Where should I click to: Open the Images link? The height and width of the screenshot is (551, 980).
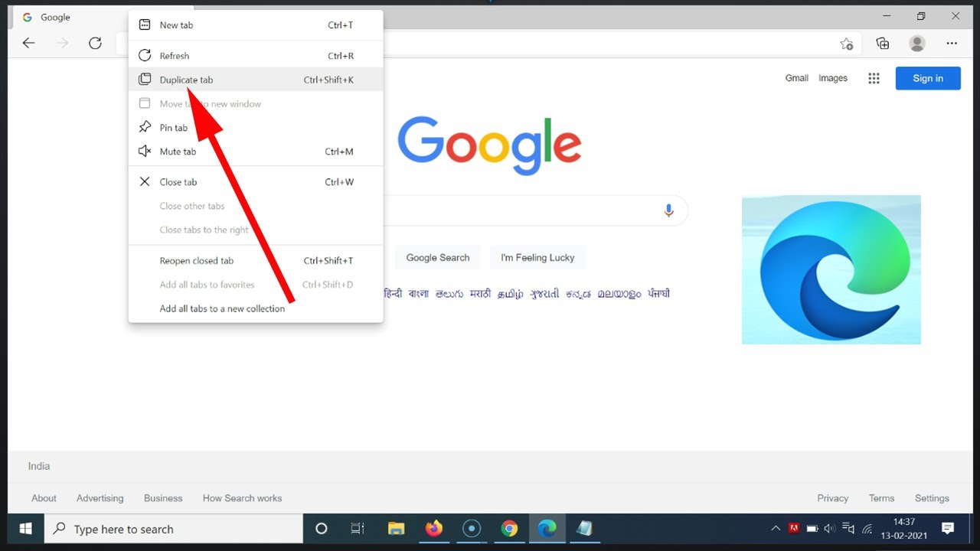point(833,78)
